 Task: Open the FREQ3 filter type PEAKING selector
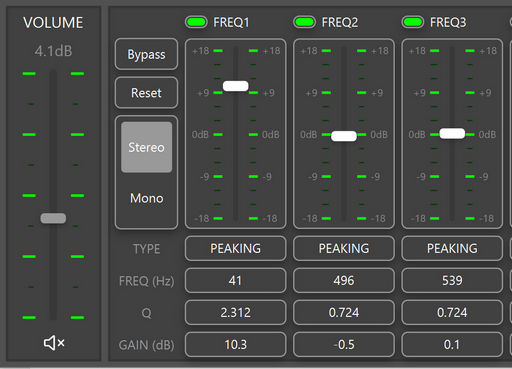coord(452,248)
